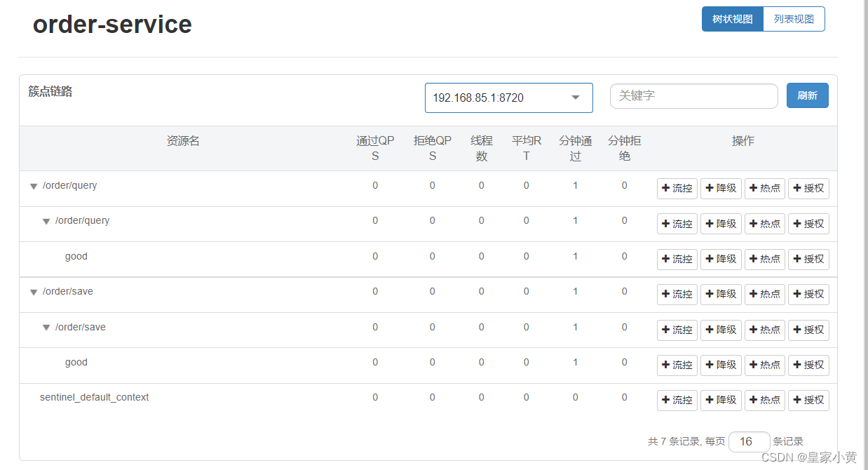Add 授权 rule for sentinel_default_context row
Viewport: 868px width, 470px height.
pyautogui.click(x=808, y=401)
